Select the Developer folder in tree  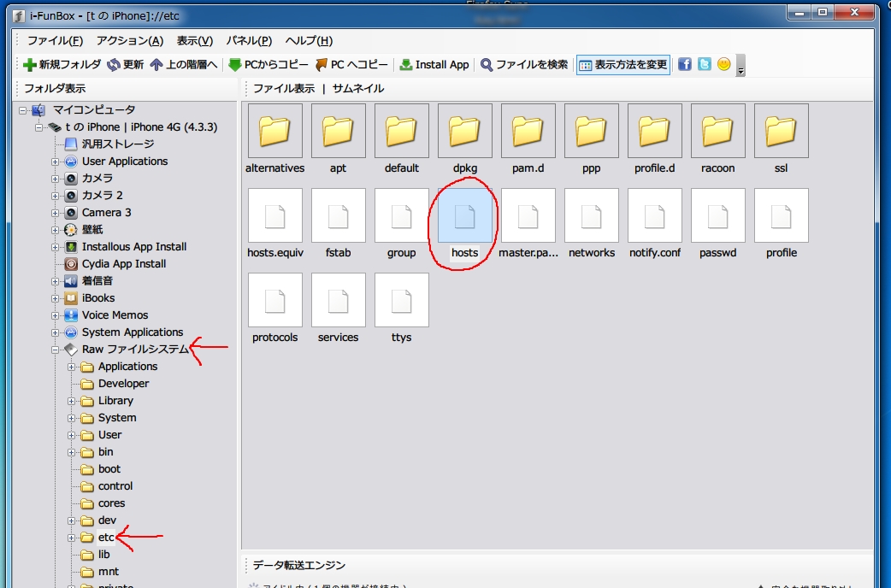(x=123, y=384)
